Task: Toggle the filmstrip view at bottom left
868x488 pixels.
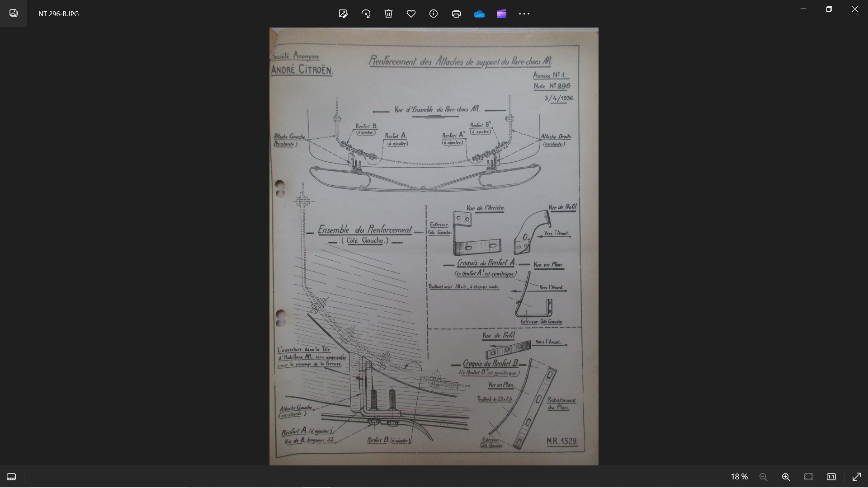Action: pyautogui.click(x=11, y=477)
